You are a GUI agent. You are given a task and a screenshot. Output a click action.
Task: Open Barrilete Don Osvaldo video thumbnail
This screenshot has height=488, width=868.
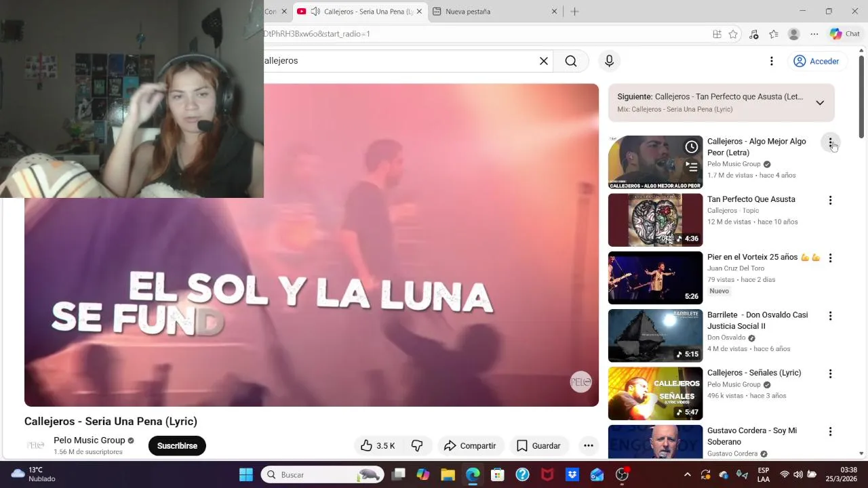655,335
